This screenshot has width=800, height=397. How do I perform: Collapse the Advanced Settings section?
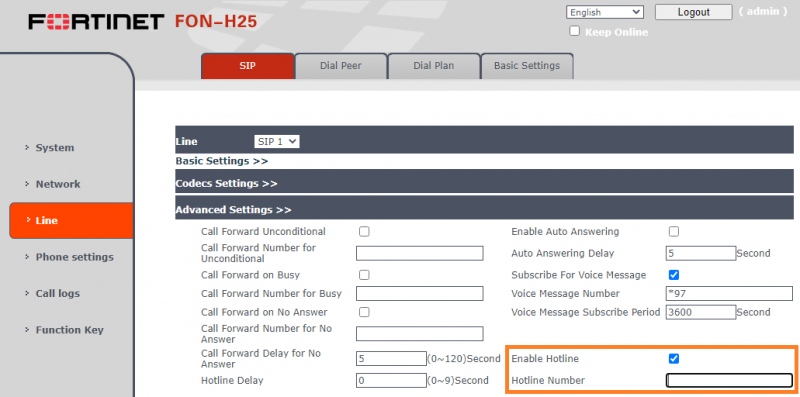pyautogui.click(x=233, y=210)
